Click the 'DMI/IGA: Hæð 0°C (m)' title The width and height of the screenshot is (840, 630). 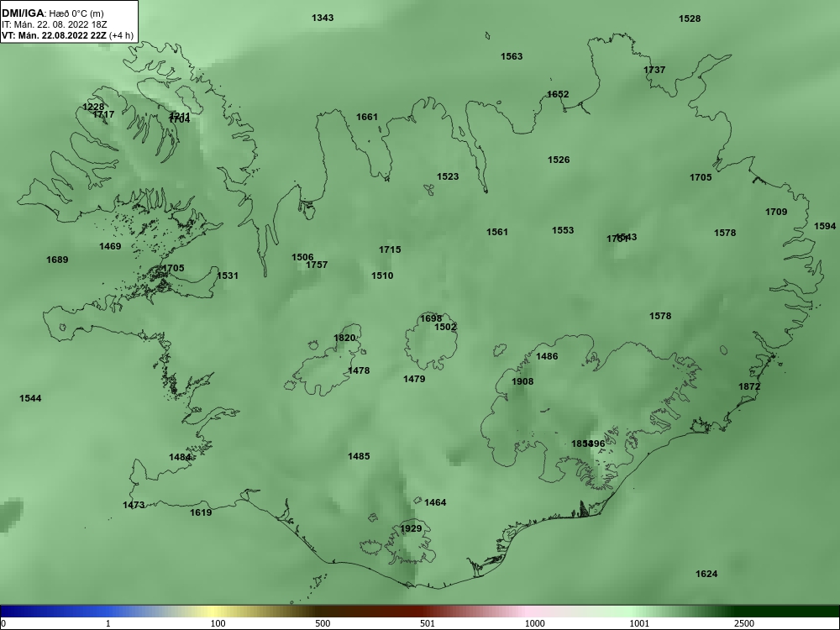click(53, 13)
